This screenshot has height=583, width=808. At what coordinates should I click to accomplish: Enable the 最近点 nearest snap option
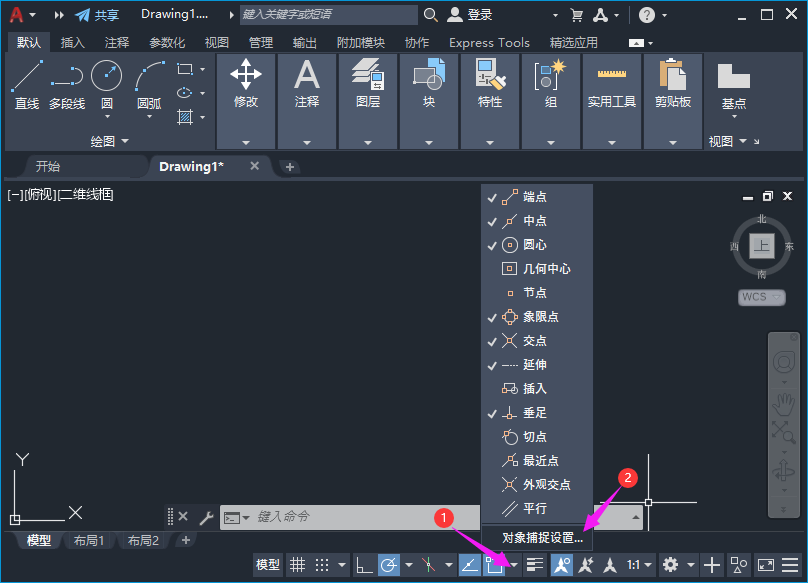click(x=537, y=461)
